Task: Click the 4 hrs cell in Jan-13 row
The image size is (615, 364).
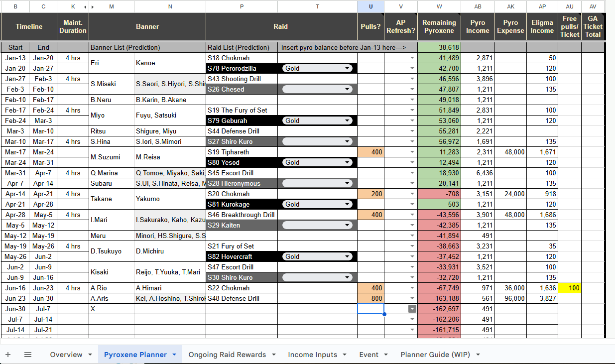Action: tap(73, 58)
